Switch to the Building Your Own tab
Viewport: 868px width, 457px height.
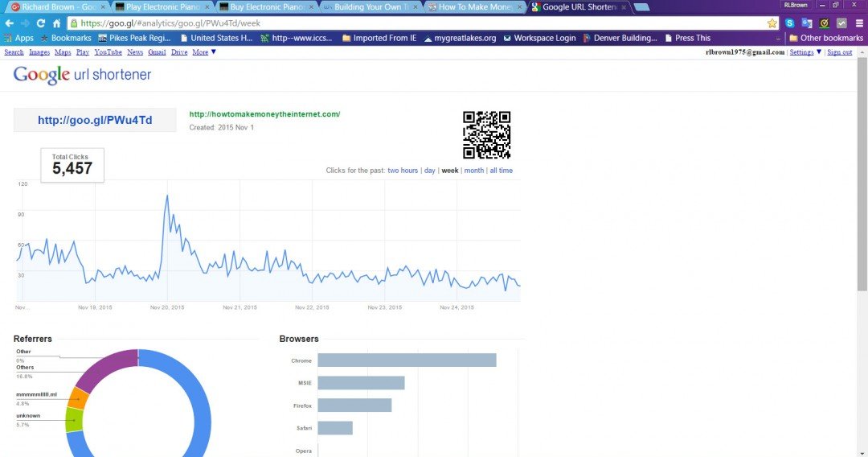pos(369,7)
